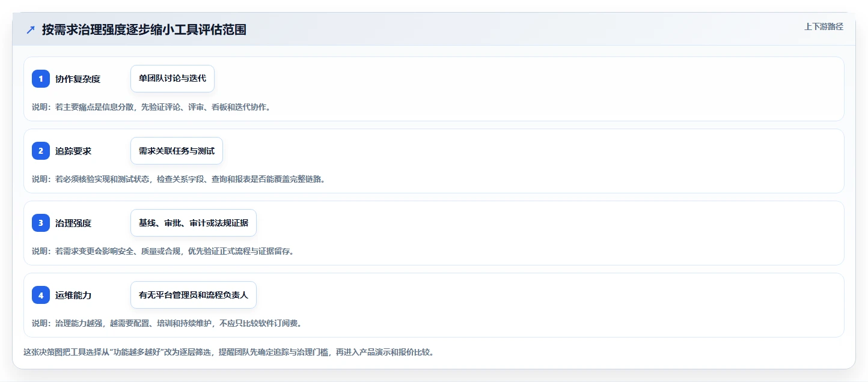Click the title 按需求治理强度逐步缩小工具评估范围

(144, 30)
